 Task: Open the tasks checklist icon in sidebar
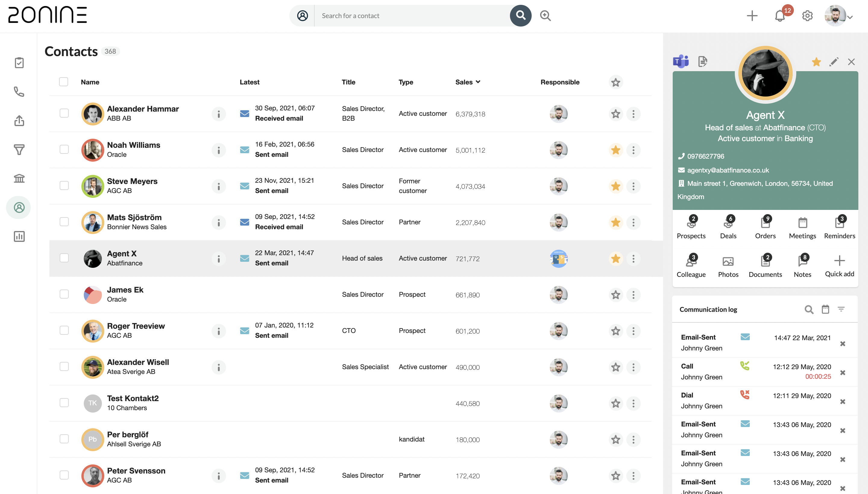coord(19,62)
